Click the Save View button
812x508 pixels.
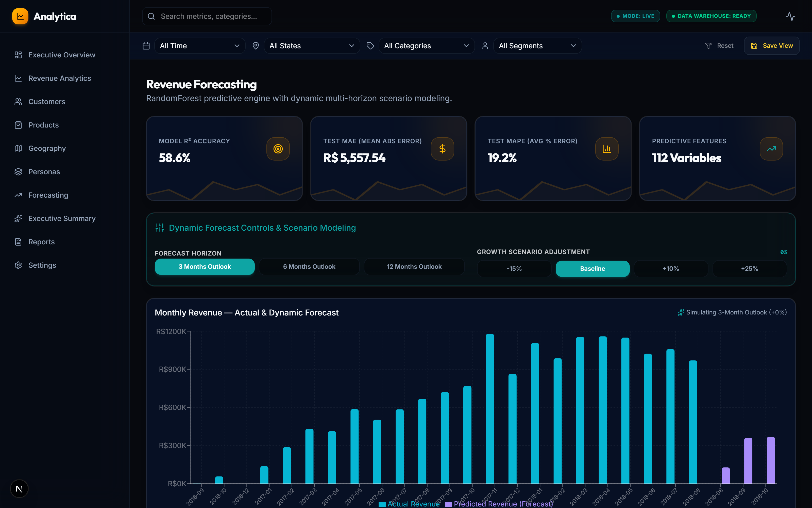point(771,46)
